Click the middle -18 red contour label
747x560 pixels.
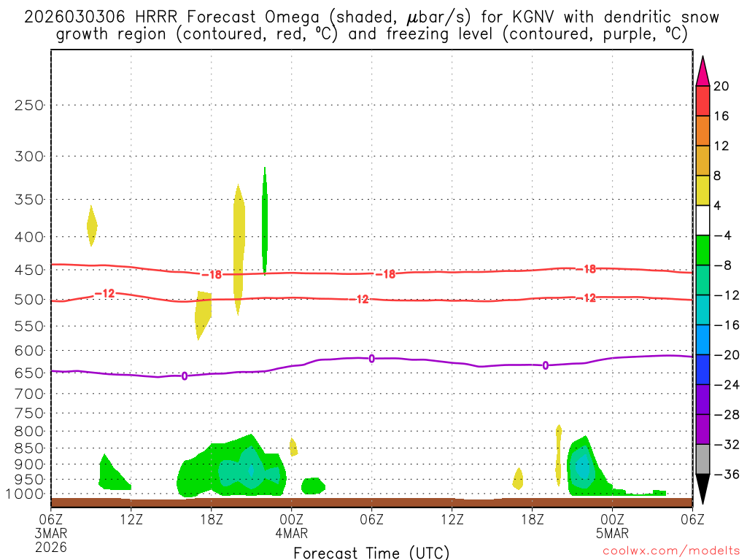pos(386,274)
